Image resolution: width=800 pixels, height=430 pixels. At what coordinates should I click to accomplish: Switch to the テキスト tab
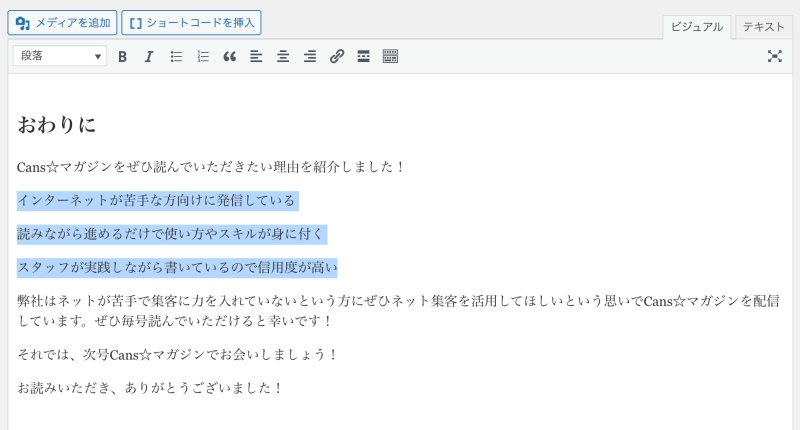(x=763, y=27)
